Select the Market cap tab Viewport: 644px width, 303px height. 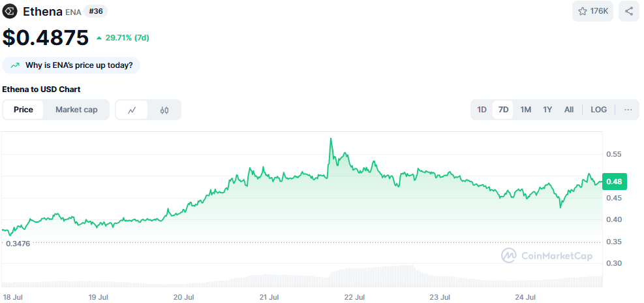[x=76, y=110]
